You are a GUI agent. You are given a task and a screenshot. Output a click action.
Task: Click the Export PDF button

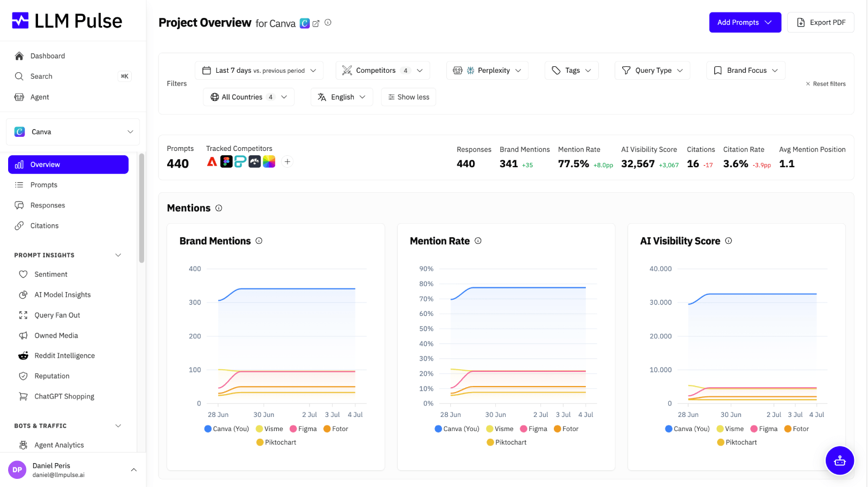[x=821, y=22]
